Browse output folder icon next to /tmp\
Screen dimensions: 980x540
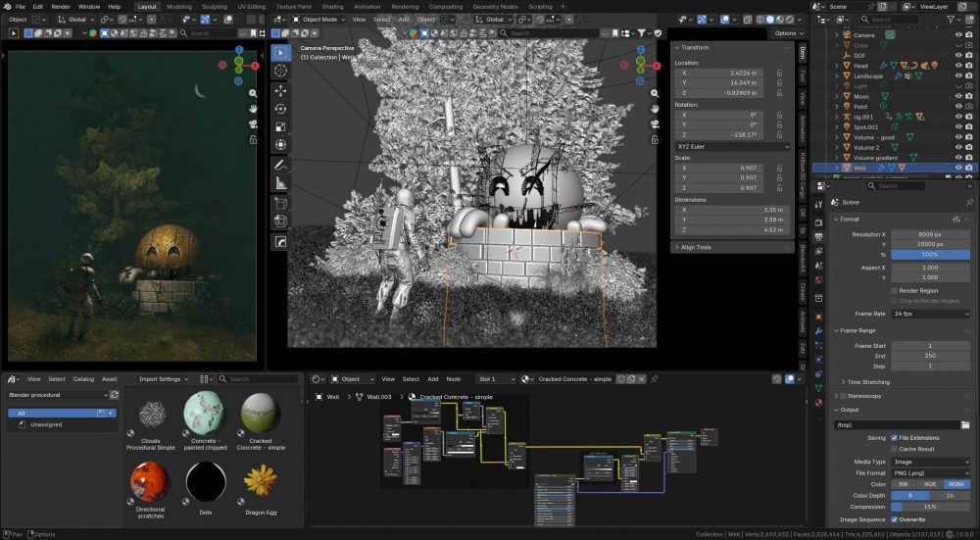click(x=965, y=425)
